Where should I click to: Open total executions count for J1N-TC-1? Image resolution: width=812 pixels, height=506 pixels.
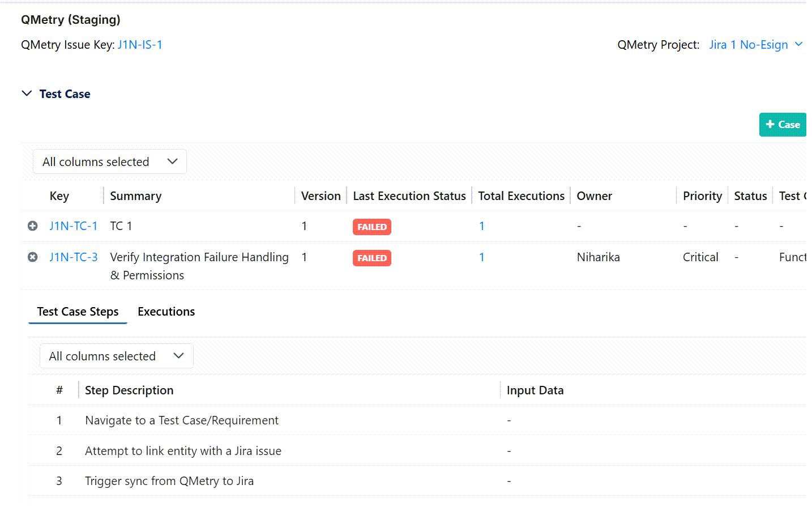click(x=481, y=226)
